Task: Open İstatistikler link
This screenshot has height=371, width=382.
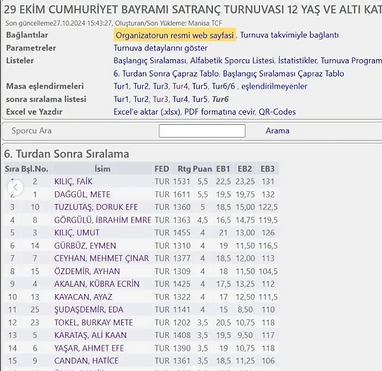Action: 297,61
